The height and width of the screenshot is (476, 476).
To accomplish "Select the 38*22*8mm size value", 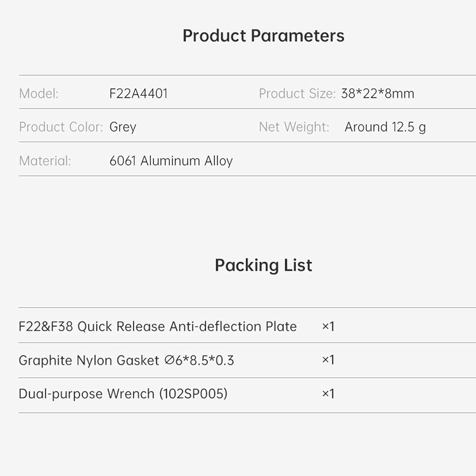I will (377, 93).
